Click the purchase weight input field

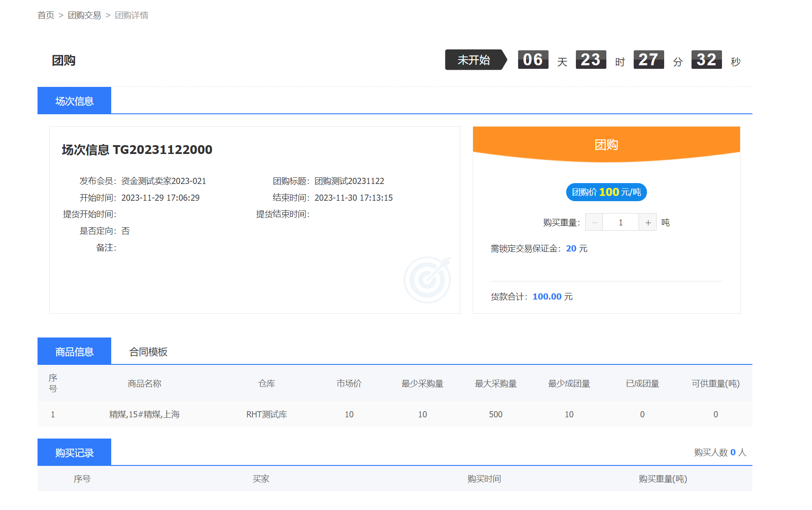[x=620, y=222]
